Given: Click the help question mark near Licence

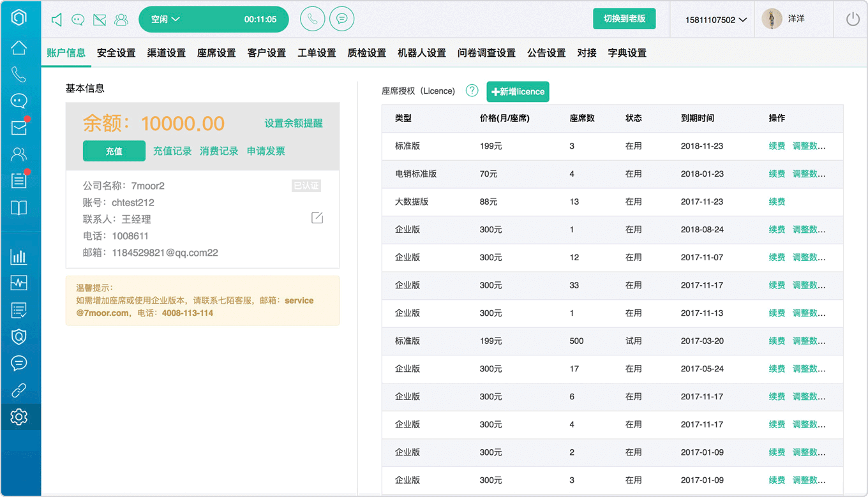Looking at the screenshot, I should pyautogui.click(x=472, y=91).
